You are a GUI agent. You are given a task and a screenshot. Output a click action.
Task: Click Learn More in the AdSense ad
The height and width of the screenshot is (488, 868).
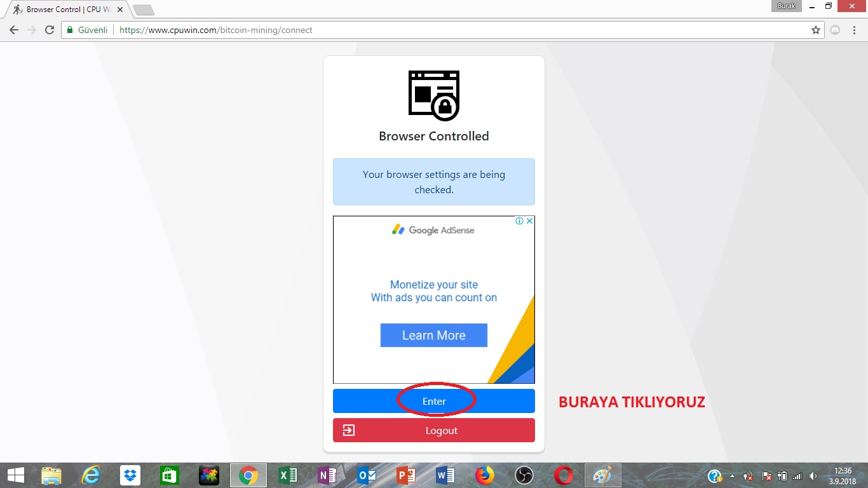tap(434, 335)
